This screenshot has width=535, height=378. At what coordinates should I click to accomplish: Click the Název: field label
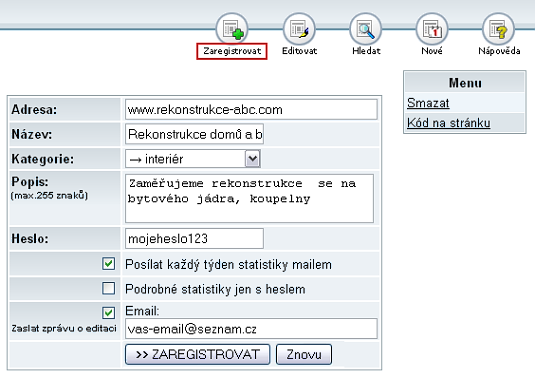point(32,134)
